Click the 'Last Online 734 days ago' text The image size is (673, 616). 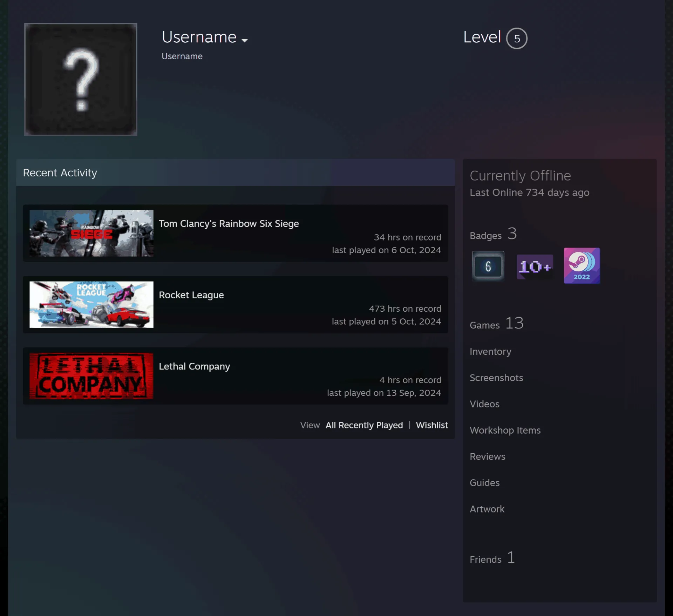529,193
